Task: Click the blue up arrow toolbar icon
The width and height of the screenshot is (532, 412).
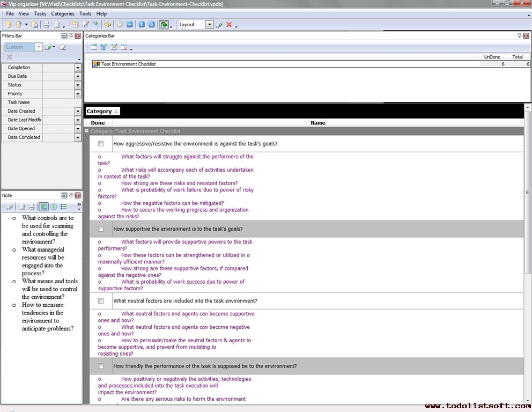Action: point(130,25)
